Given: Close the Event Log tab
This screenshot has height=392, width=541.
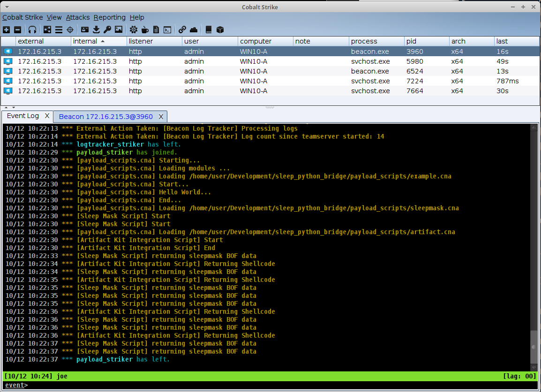Looking at the screenshot, I should pyautogui.click(x=47, y=116).
